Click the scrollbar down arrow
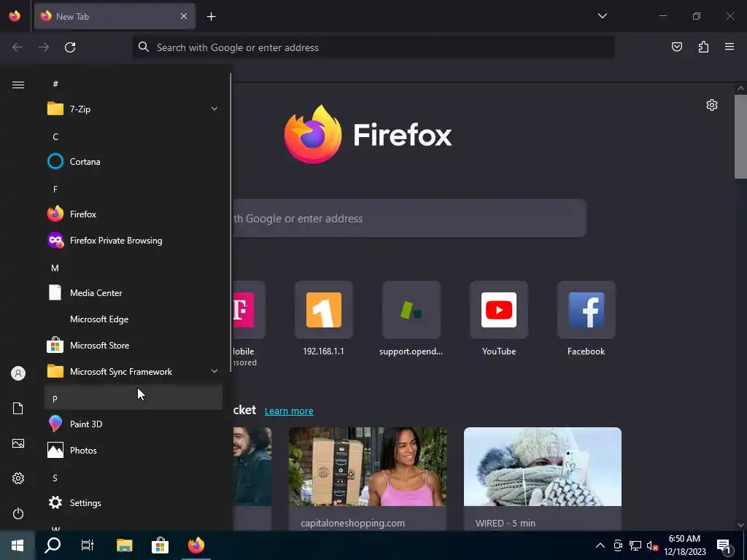Image resolution: width=747 pixels, height=560 pixels. click(740, 525)
